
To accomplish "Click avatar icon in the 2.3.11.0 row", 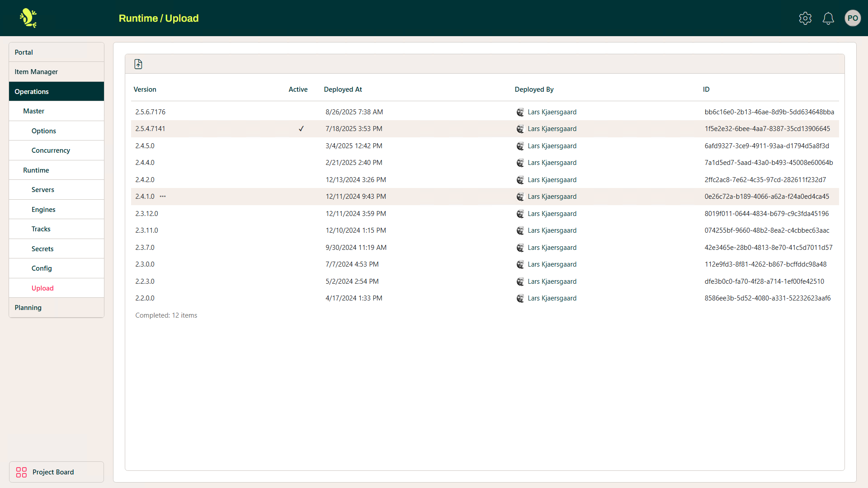I will tap(520, 230).
